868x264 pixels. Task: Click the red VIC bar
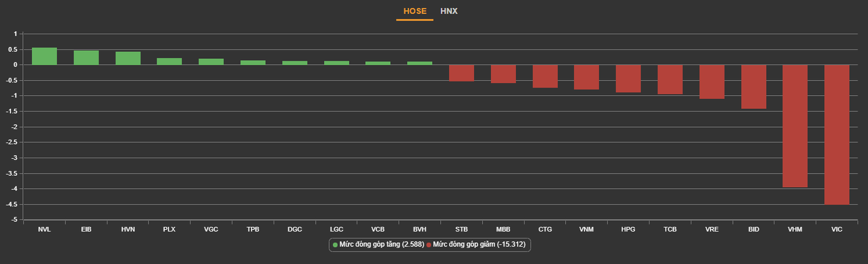click(x=837, y=135)
